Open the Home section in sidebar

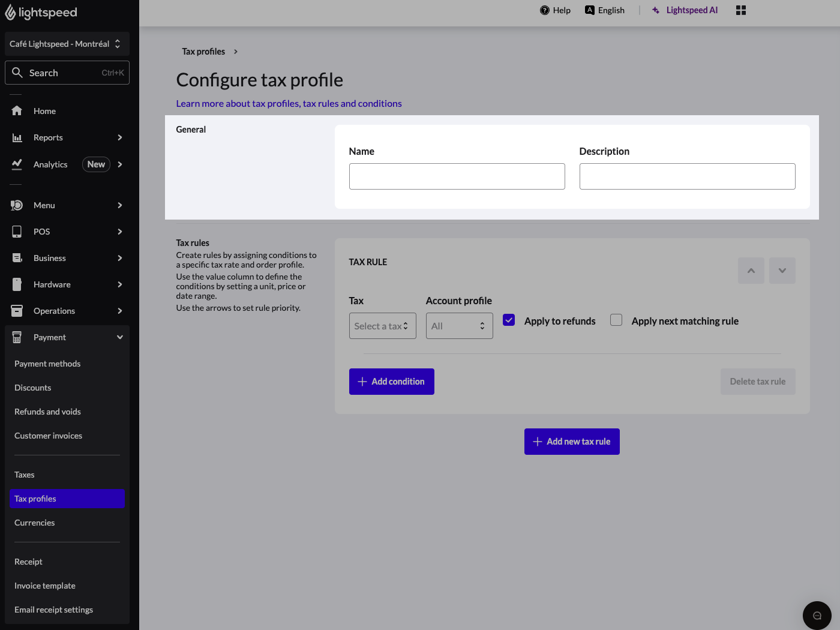click(44, 110)
